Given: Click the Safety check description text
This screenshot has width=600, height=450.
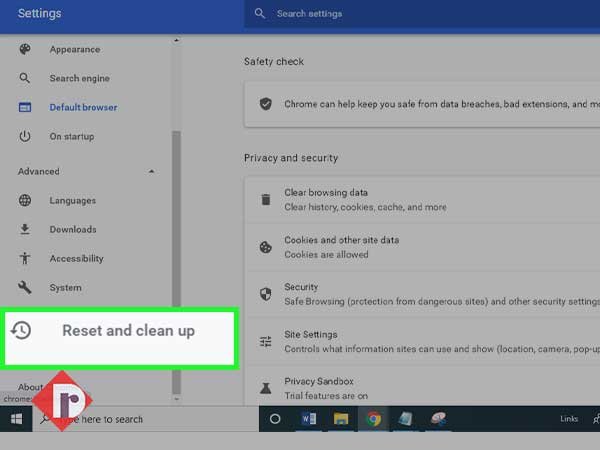Looking at the screenshot, I should click(442, 104).
